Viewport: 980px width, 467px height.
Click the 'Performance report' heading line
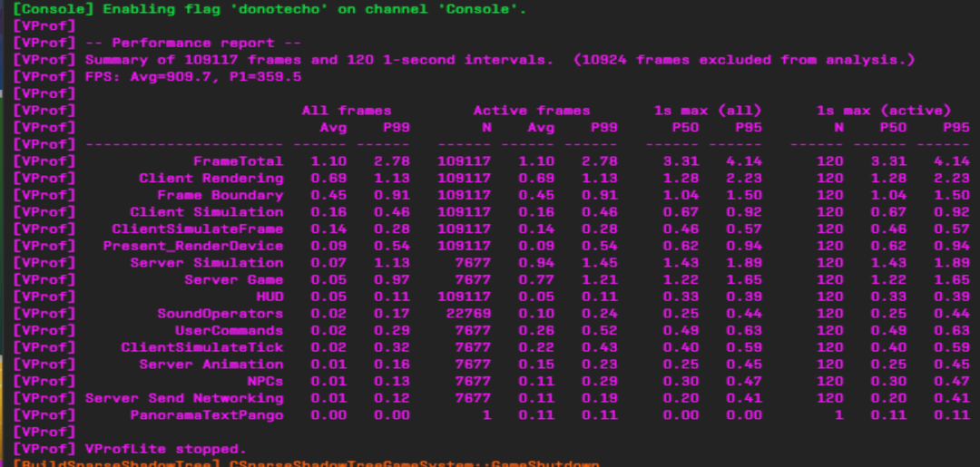[193, 44]
